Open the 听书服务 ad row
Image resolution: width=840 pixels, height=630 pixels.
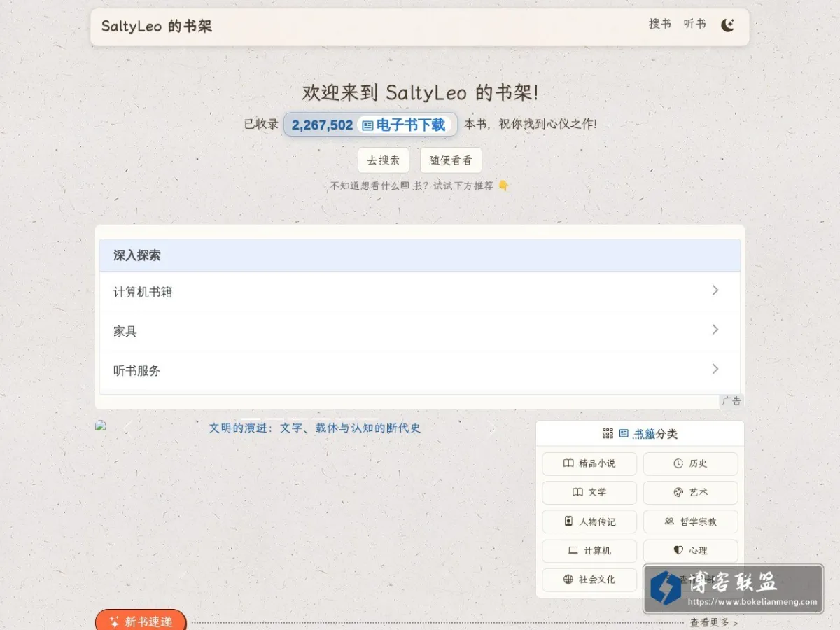pyautogui.click(x=420, y=370)
